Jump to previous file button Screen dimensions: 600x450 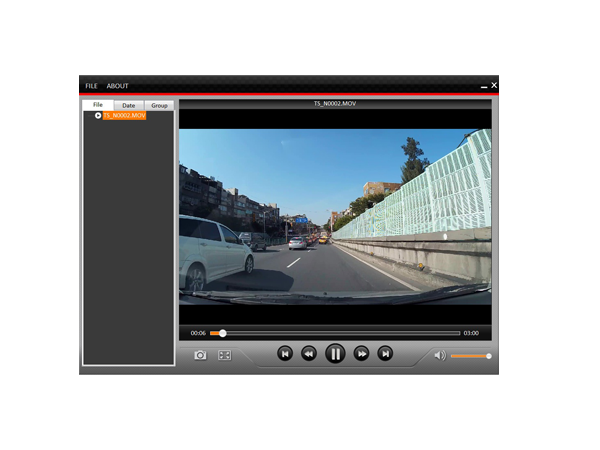click(x=285, y=354)
